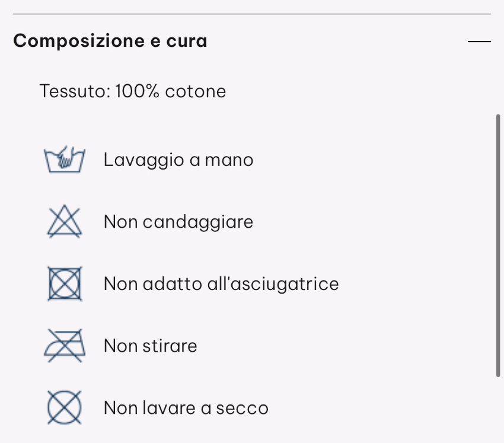
Task: Click the no dry clean circle icon
Action: [65, 408]
